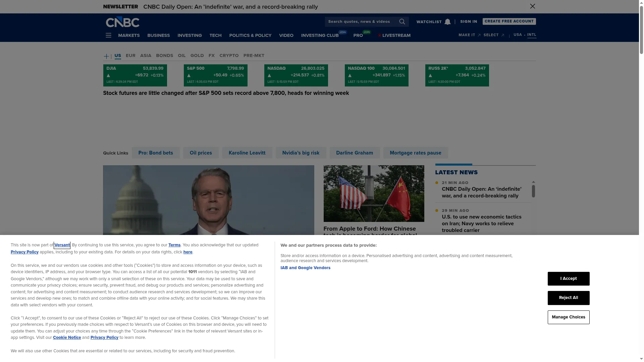Viewport: 644px width, 362px height.
Task: Click Sign In
Action: 469,21
